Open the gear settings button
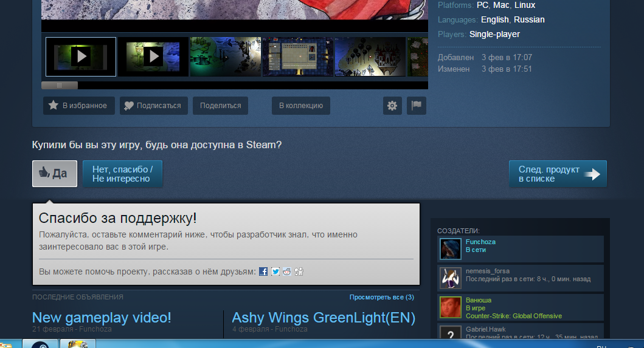Screen dimensions: 644x348 click(392, 106)
